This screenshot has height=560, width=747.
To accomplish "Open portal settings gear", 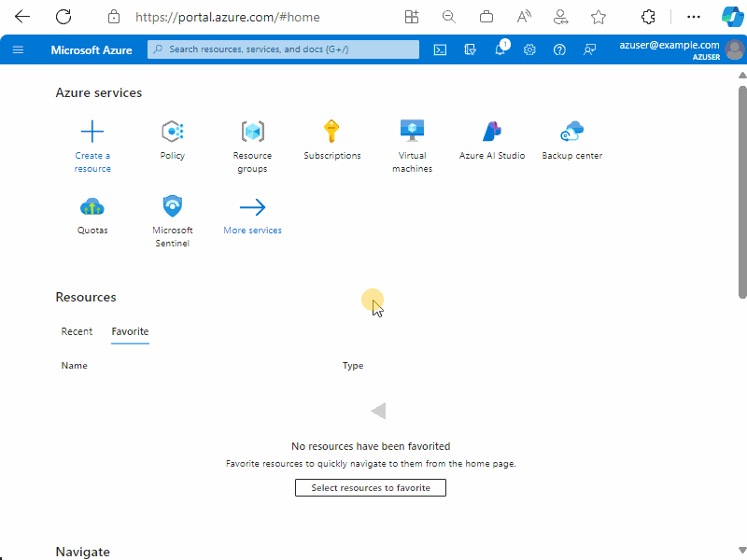I will 529,49.
